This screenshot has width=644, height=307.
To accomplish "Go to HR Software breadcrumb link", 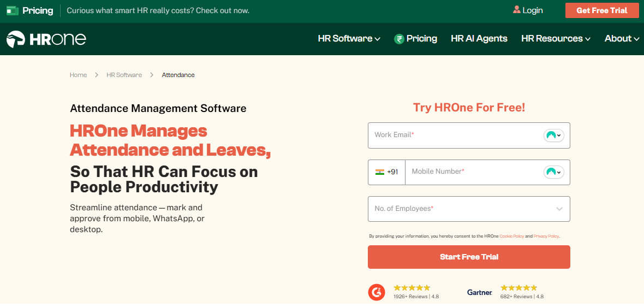I will tap(124, 75).
